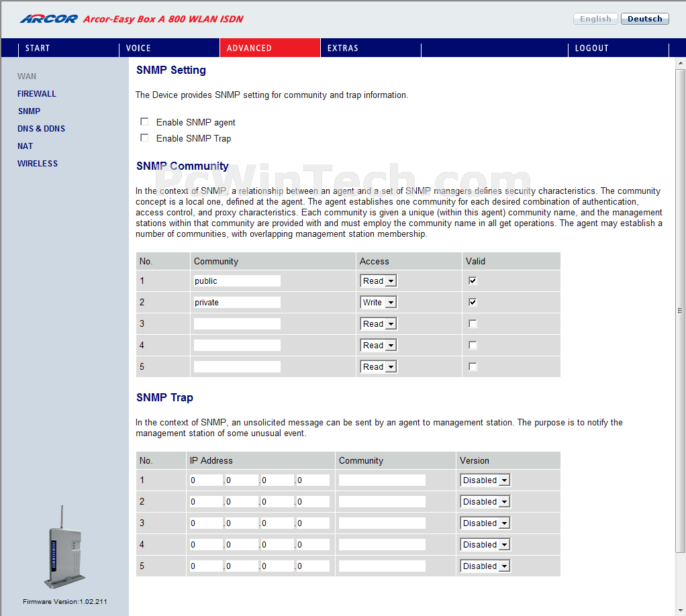Click the public community name field
686x616 pixels.
point(237,280)
